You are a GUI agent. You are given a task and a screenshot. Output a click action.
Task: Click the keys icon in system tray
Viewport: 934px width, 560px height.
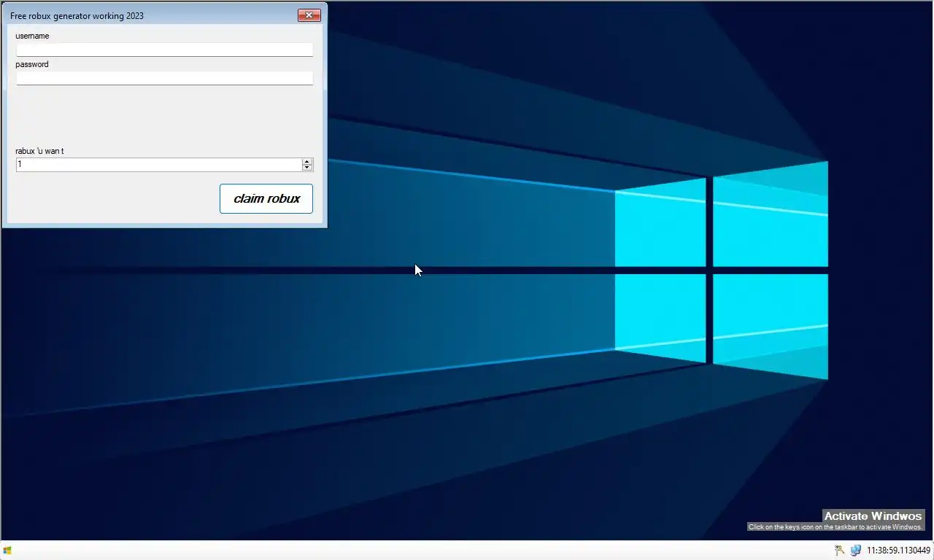pyautogui.click(x=840, y=551)
